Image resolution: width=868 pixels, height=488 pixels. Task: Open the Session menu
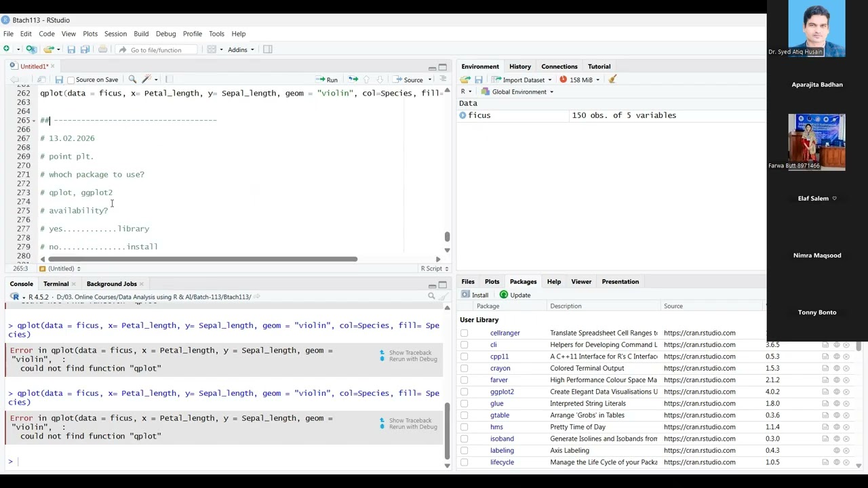click(x=115, y=33)
